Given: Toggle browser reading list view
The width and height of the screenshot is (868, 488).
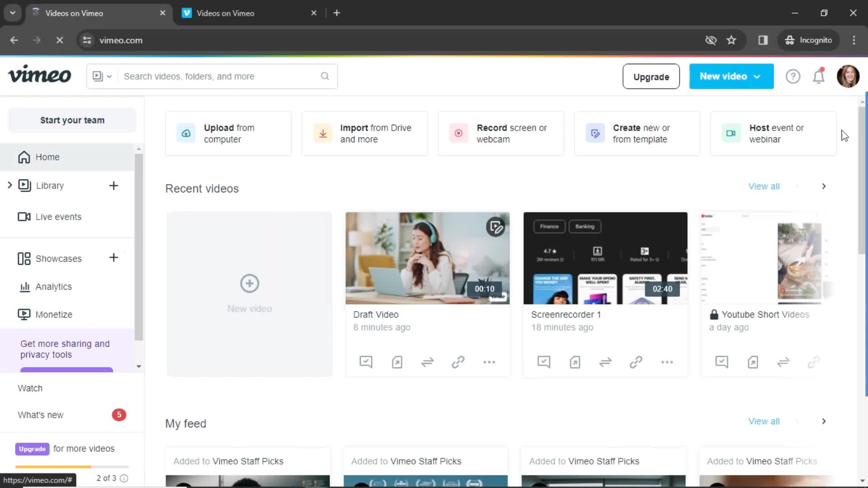Looking at the screenshot, I should [x=763, y=40].
